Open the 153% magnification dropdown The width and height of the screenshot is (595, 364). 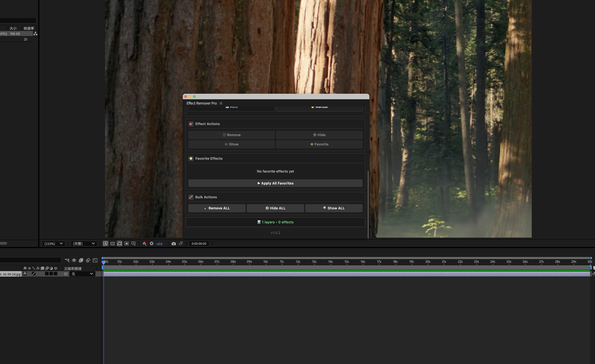(53, 244)
